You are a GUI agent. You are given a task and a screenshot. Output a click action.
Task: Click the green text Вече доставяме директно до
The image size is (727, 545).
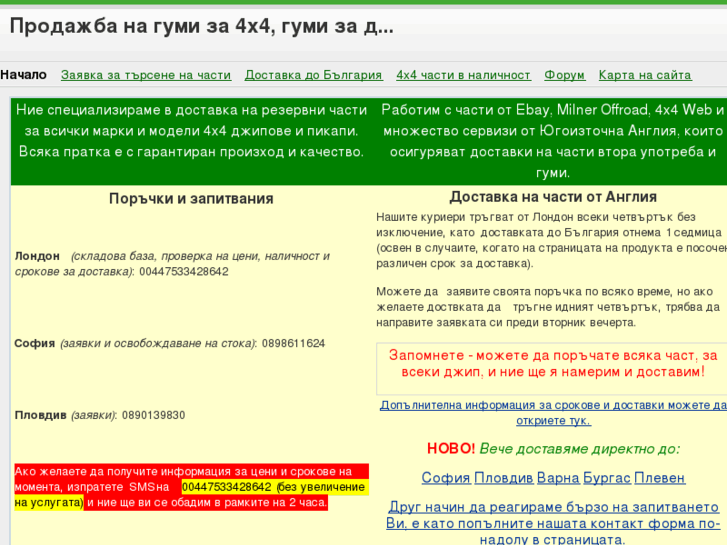point(580,449)
